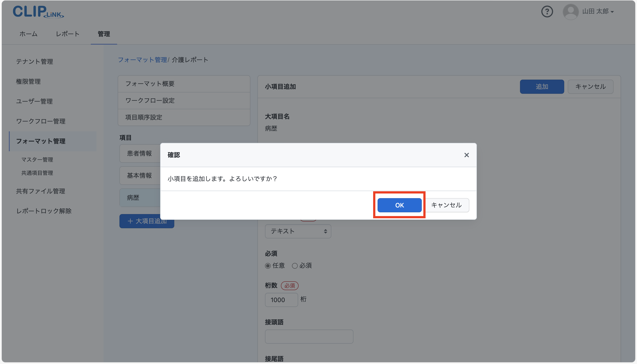
Task: Expand the 山田 太郎 user menu
Action: tap(598, 11)
